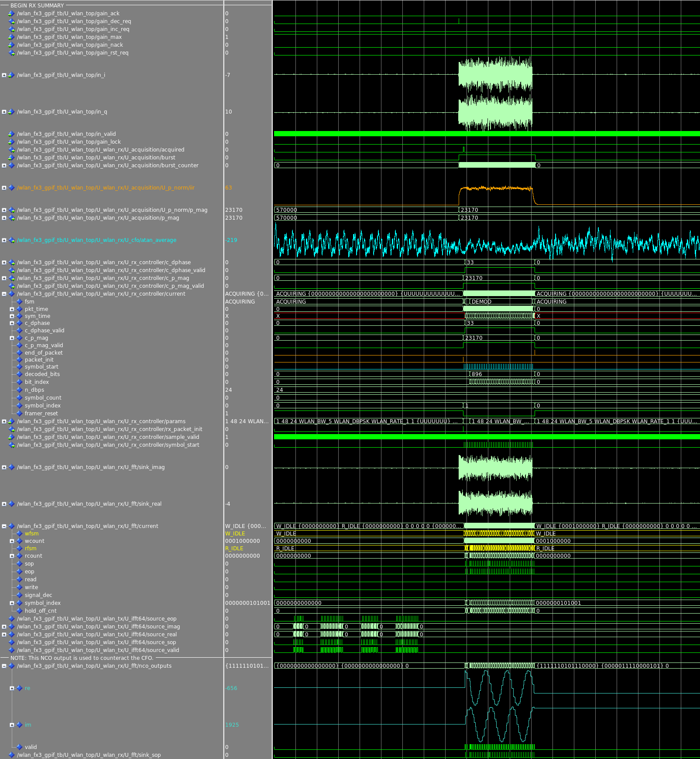Click the hold_off_cnt field icon

(x=19, y=611)
